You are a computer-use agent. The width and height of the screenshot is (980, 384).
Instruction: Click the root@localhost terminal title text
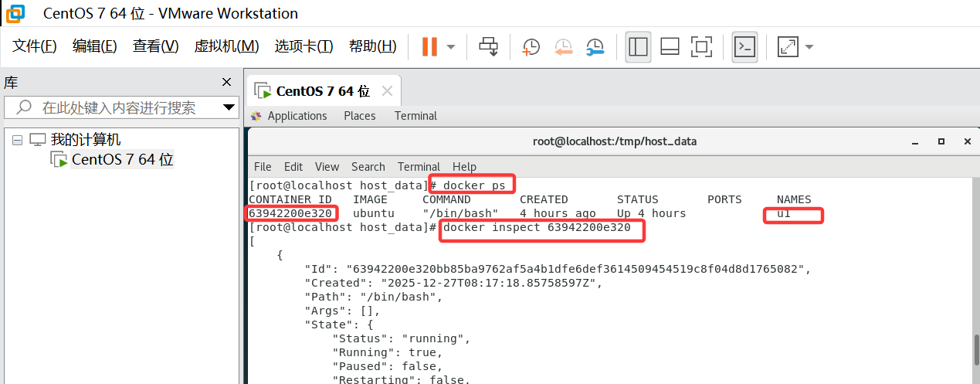pos(615,141)
